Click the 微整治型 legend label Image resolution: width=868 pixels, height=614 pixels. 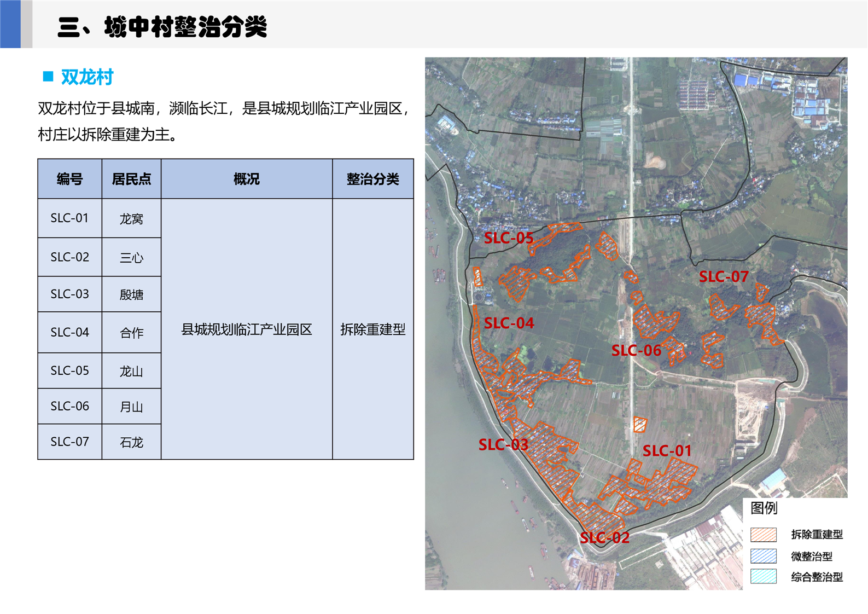click(812, 557)
